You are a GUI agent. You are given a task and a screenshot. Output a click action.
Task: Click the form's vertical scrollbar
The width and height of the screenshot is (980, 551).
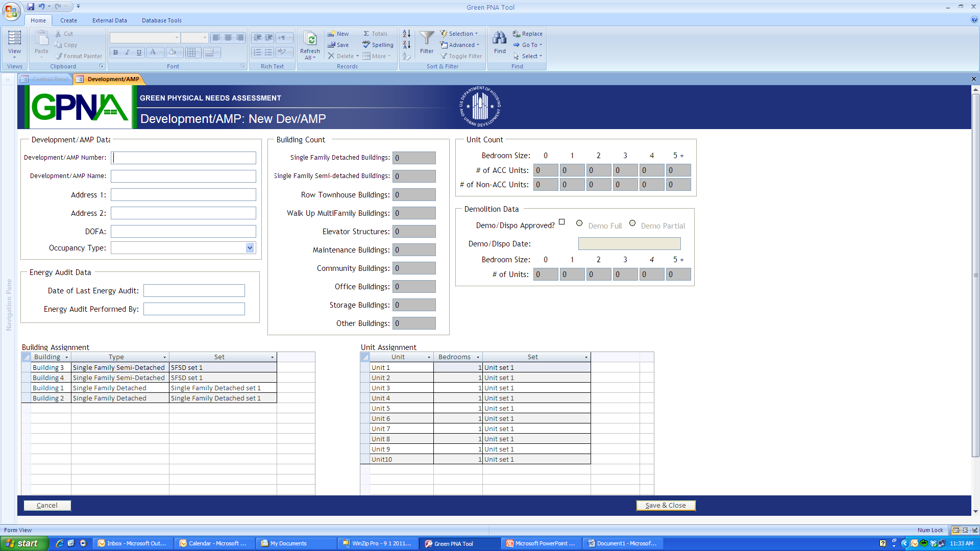click(975, 275)
